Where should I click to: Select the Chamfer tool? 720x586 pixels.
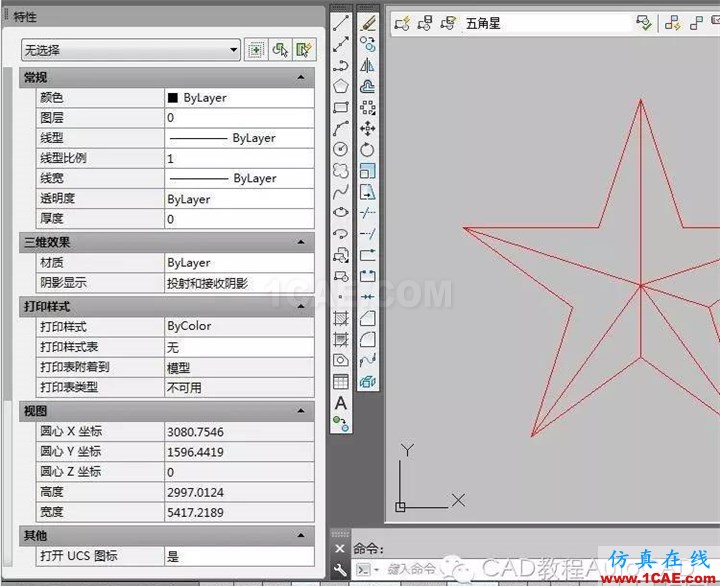(x=368, y=318)
